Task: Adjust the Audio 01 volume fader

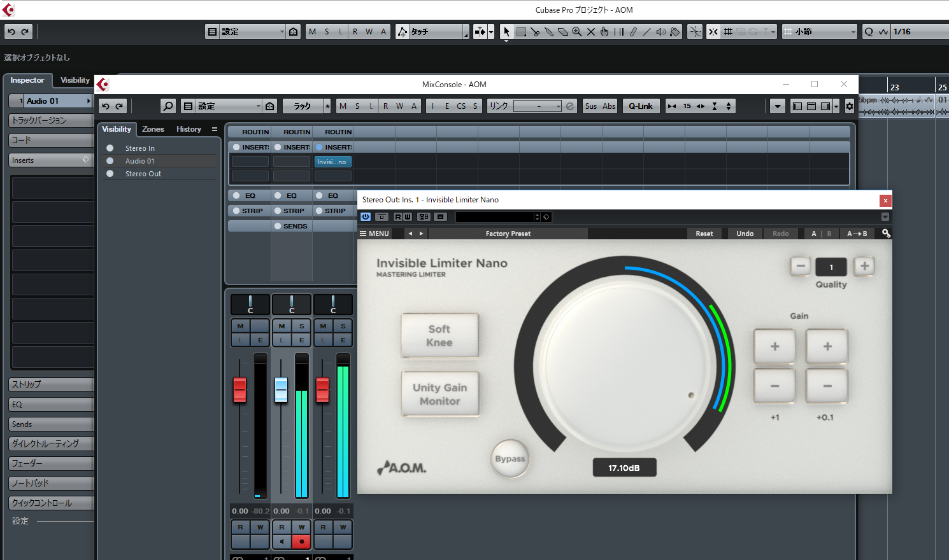Action: click(x=281, y=389)
